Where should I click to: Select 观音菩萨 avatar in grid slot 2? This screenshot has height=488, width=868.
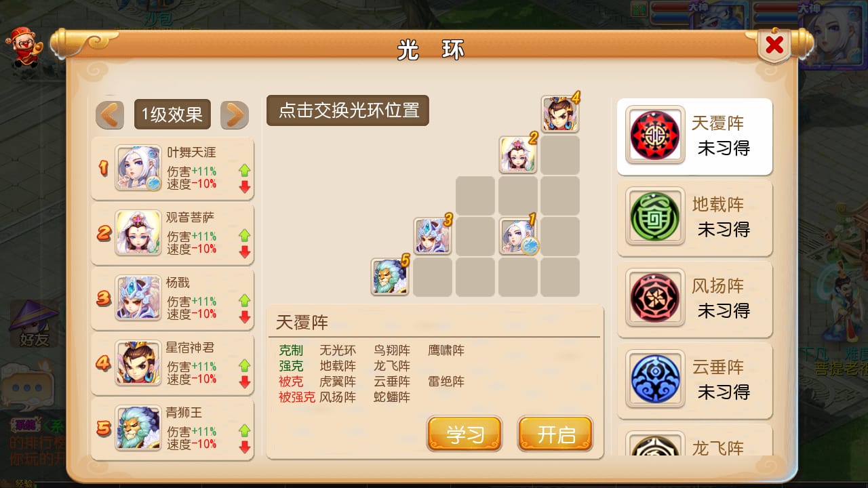pyautogui.click(x=518, y=155)
